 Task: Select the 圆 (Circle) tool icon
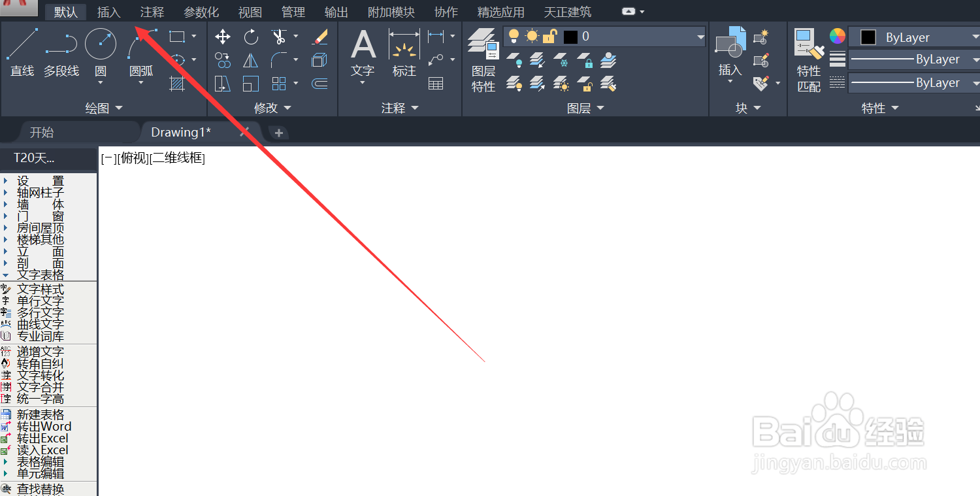101,44
